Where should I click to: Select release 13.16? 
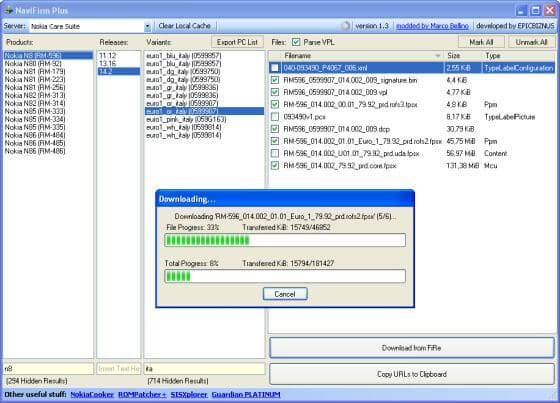[x=119, y=64]
